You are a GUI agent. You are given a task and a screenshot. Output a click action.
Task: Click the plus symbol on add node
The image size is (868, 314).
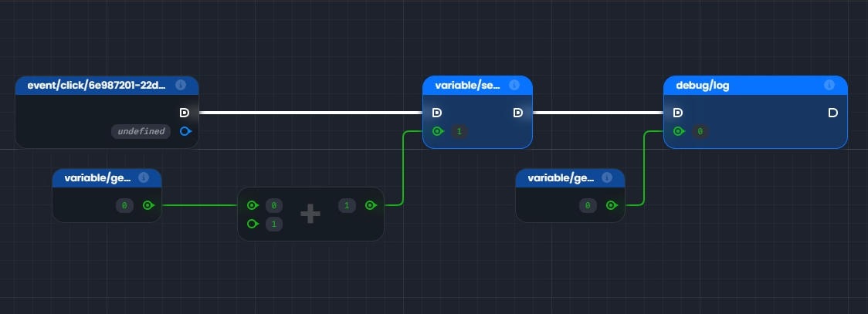pyautogui.click(x=310, y=214)
